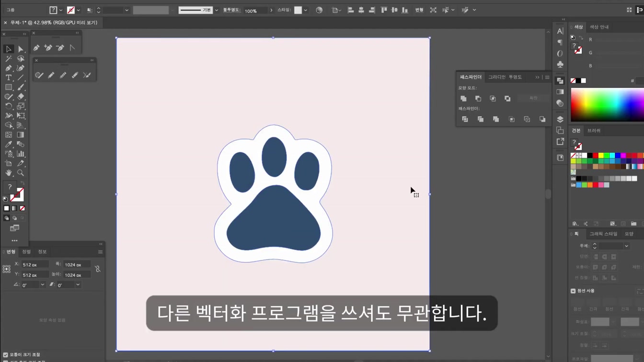Screen dimensions: 644x362
Task: Switch to 그라디언트 tab in floating panel
Action: pos(497,77)
